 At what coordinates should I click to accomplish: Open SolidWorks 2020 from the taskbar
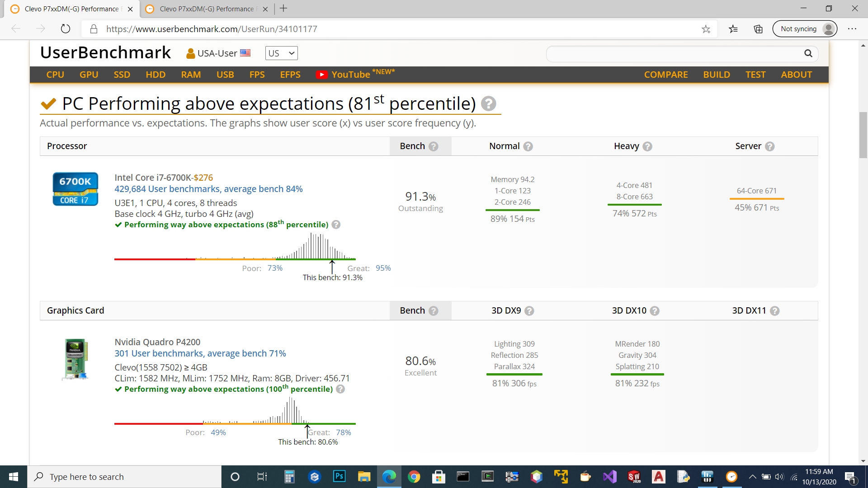pos(634,476)
